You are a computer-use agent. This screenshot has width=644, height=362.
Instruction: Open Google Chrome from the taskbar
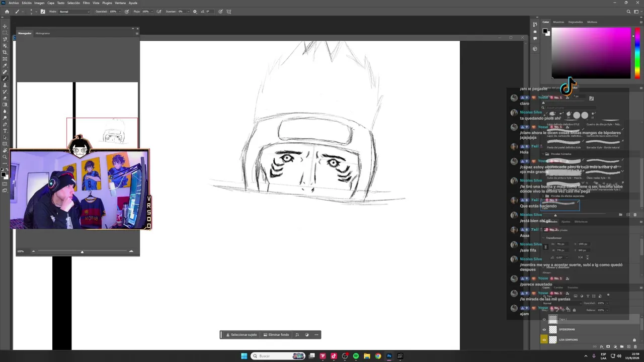(378, 356)
